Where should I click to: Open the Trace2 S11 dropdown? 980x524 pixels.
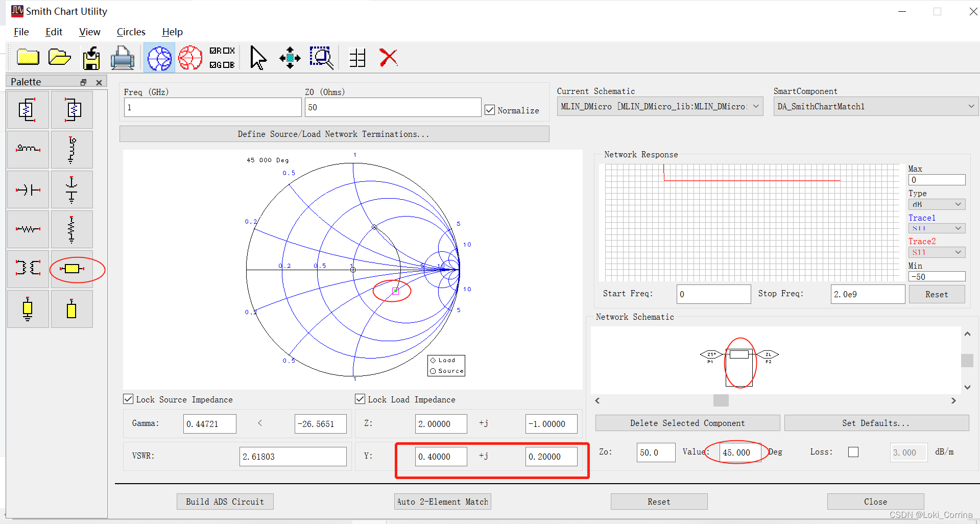(x=937, y=252)
